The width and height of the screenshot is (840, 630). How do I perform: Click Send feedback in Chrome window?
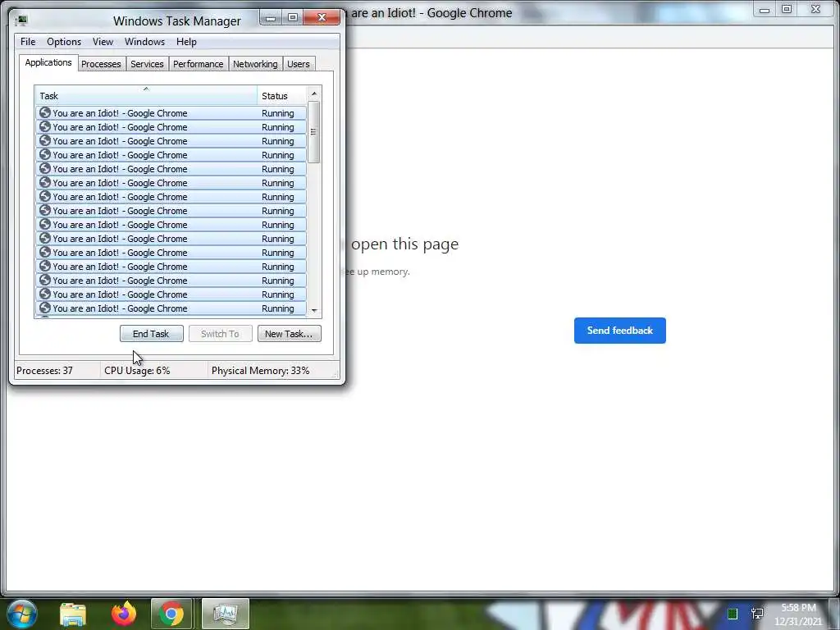click(x=620, y=331)
